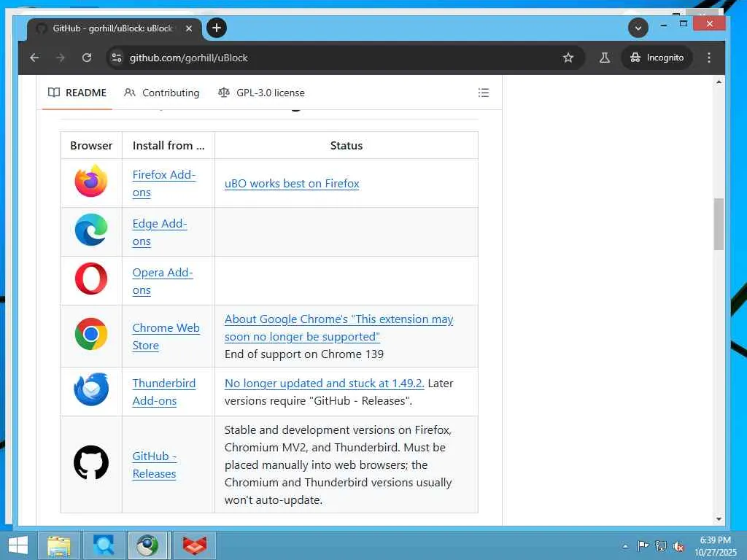Follow 'uBO works best on Firefox' link
The image size is (747, 560).
coord(292,183)
